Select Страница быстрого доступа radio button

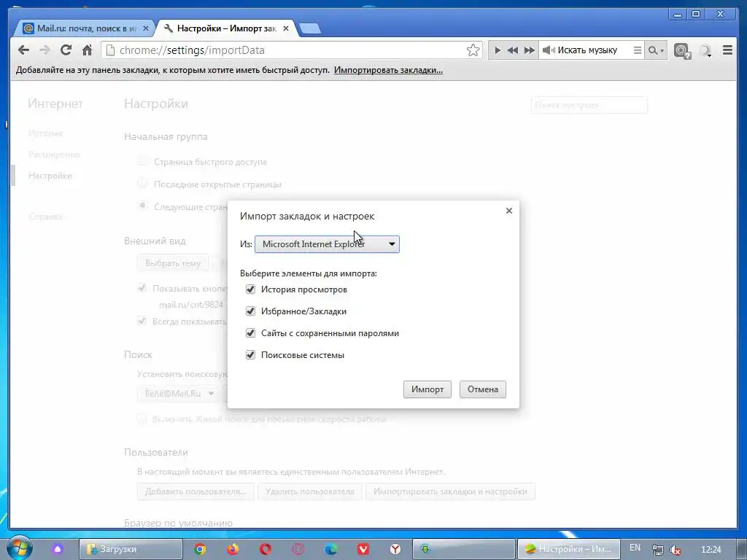pos(142,161)
